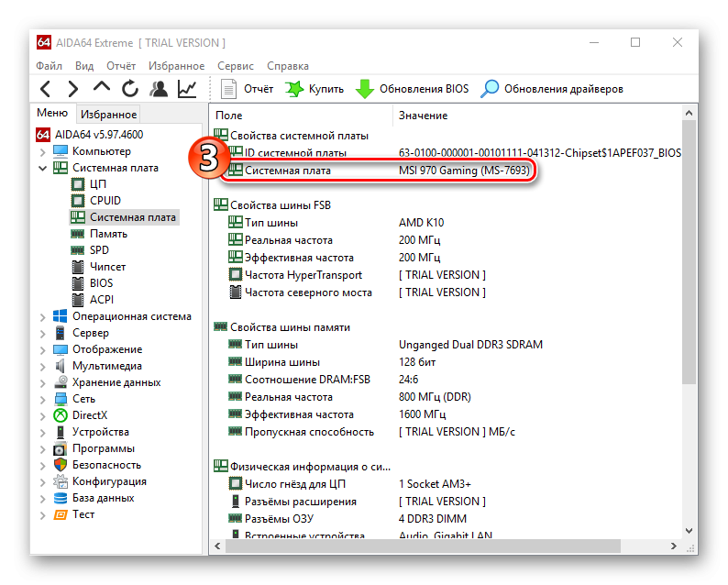Click the Программы icon in the tree
The height and width of the screenshot is (585, 728).
pos(60,448)
